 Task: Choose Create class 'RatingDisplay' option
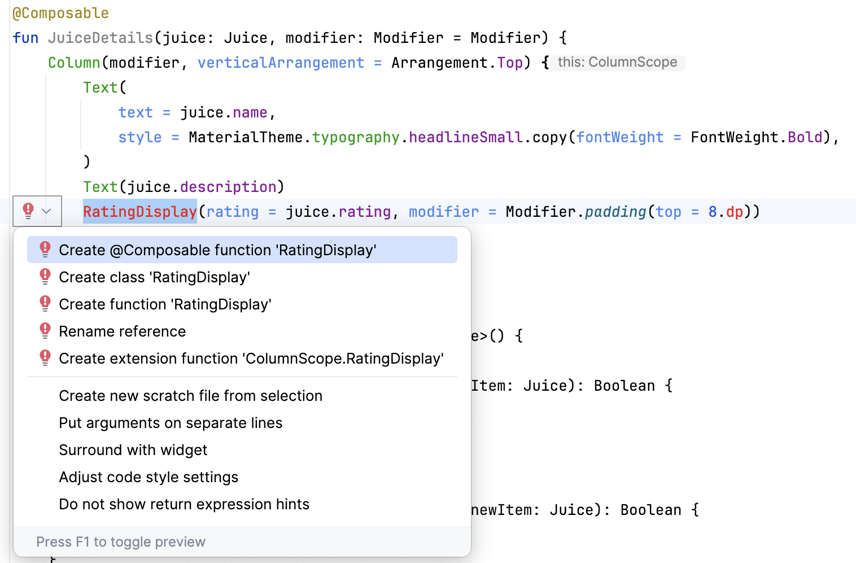coord(154,277)
